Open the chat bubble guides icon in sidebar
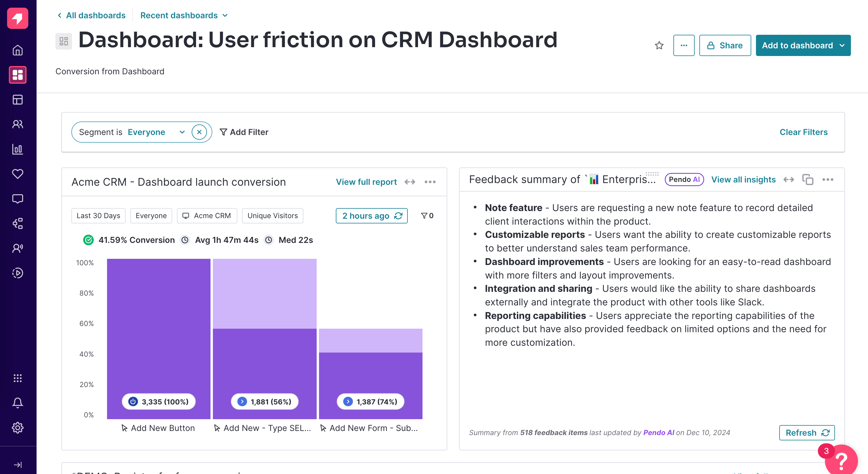 [17, 199]
